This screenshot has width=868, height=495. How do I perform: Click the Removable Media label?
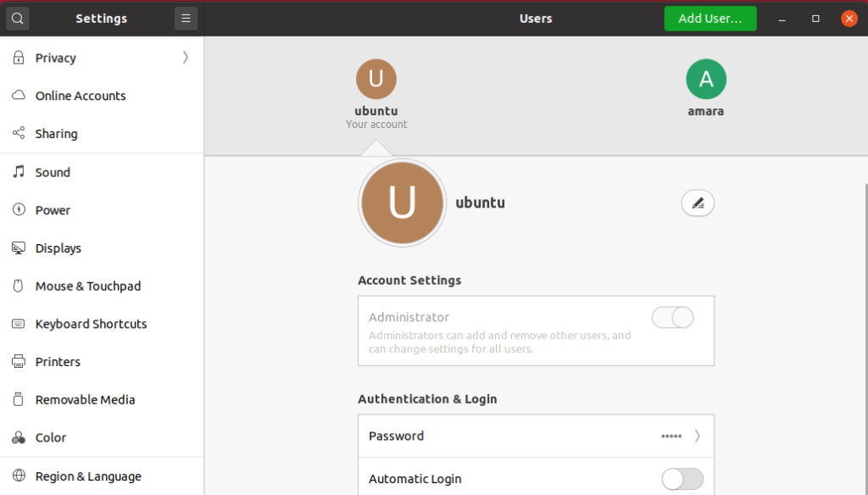(x=86, y=400)
